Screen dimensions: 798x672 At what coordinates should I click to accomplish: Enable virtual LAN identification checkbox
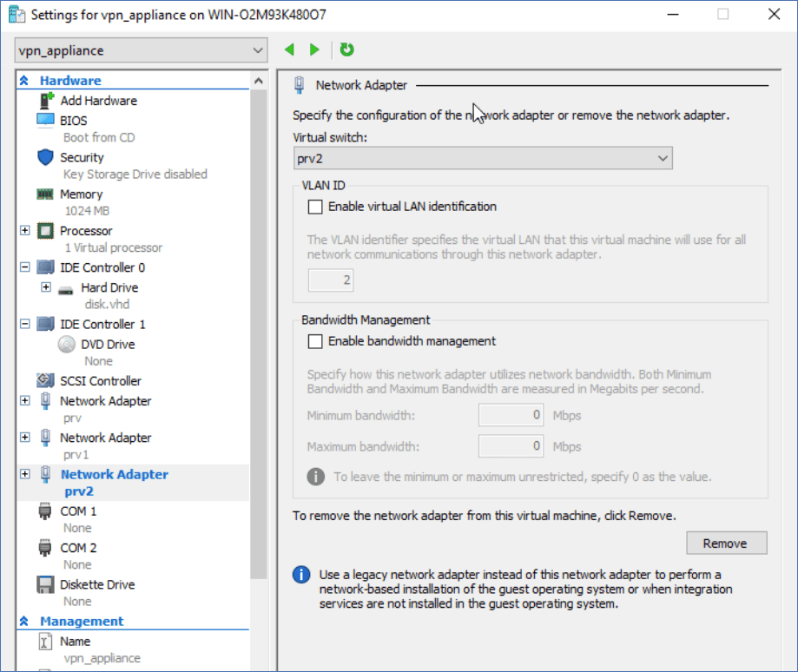[x=315, y=208]
